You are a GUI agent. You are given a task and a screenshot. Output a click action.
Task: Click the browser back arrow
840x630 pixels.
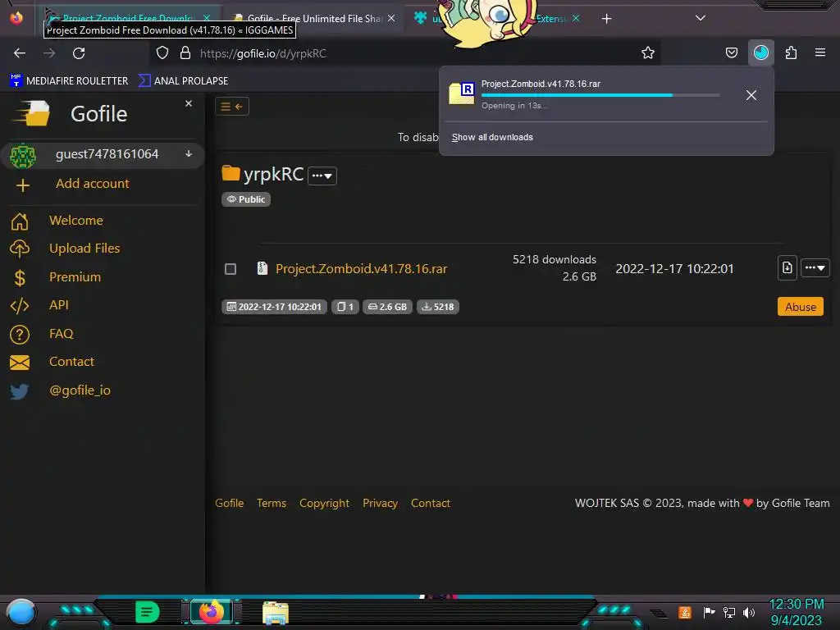pyautogui.click(x=20, y=53)
